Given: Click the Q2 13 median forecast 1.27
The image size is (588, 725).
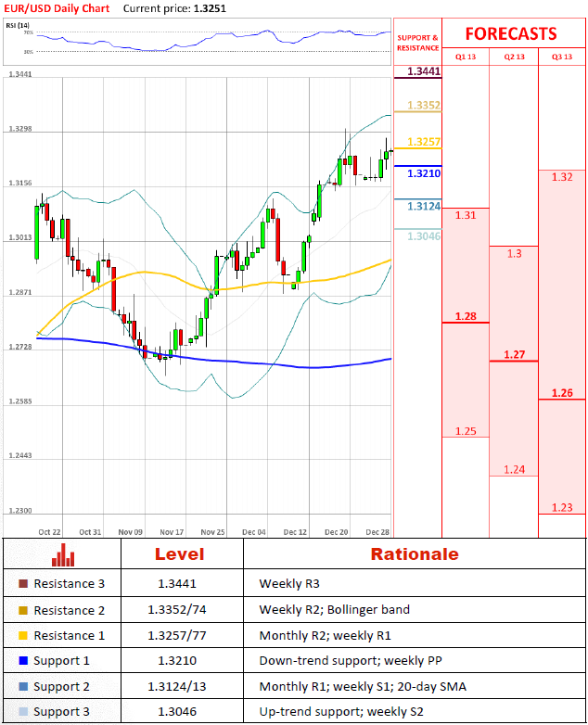Looking at the screenshot, I should (x=514, y=355).
